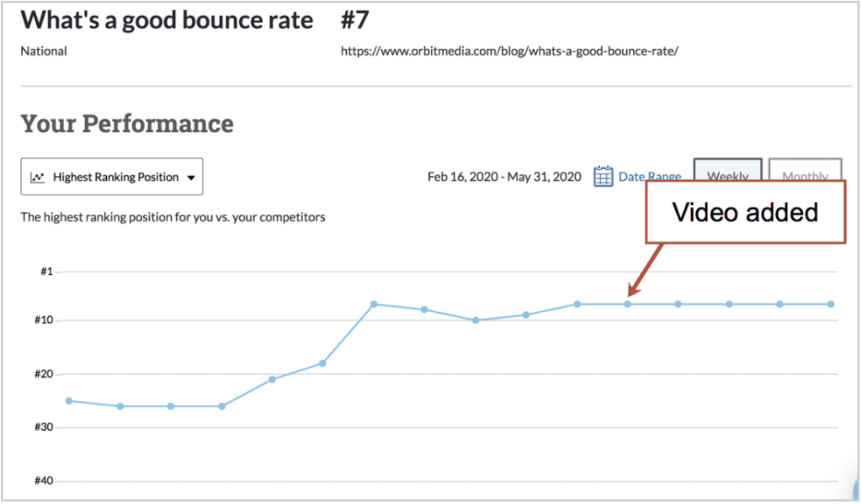Open the Date Range link
The height and width of the screenshot is (504, 862).
click(x=649, y=177)
